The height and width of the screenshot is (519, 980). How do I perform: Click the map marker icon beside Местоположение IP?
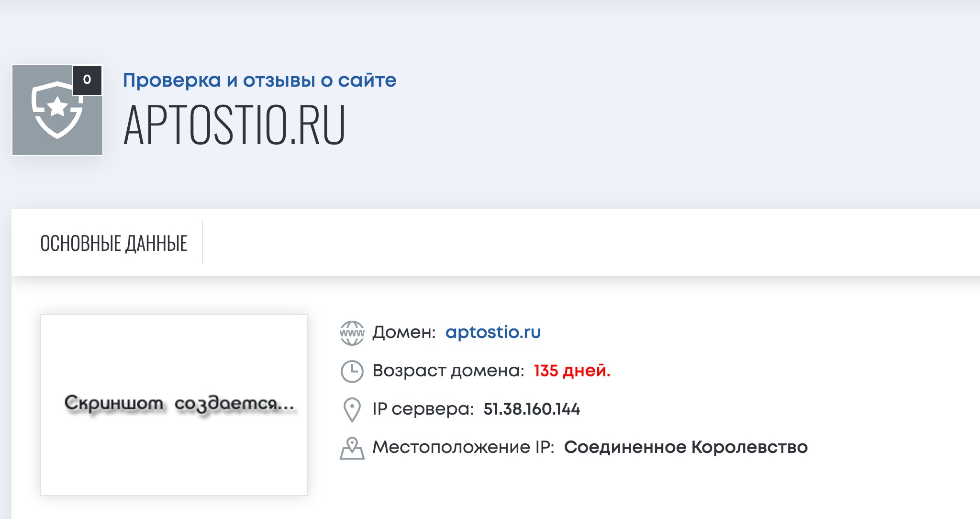[352, 448]
